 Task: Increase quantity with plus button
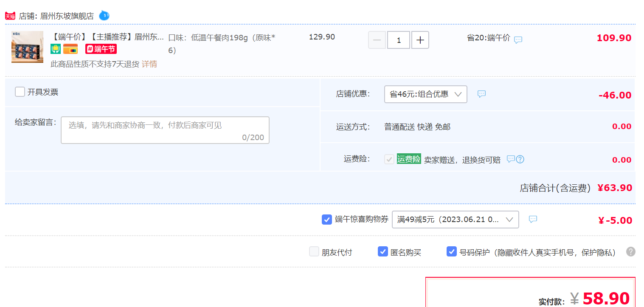[x=420, y=40]
